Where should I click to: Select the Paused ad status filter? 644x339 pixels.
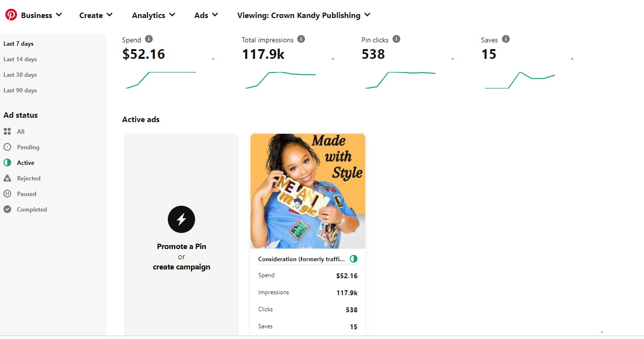(x=26, y=194)
